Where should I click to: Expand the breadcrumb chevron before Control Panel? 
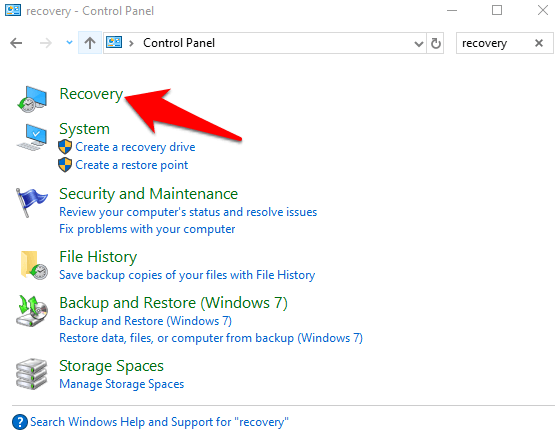[132, 43]
